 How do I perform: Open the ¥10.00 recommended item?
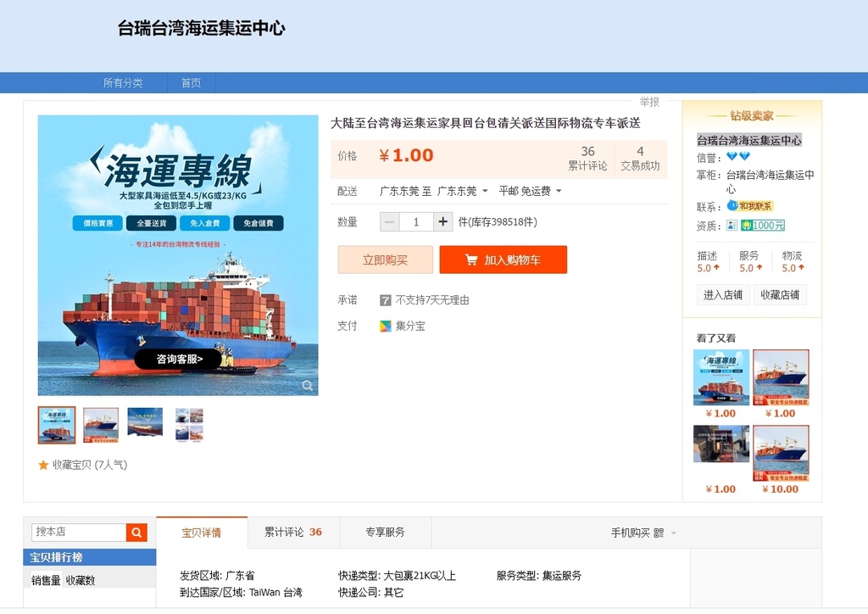(x=781, y=453)
